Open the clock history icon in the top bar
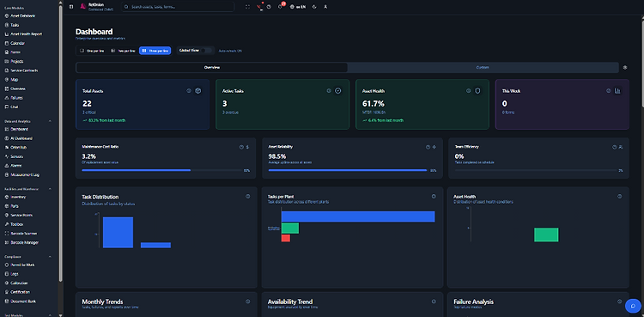Image resolution: width=644 pixels, height=317 pixels. point(269,7)
